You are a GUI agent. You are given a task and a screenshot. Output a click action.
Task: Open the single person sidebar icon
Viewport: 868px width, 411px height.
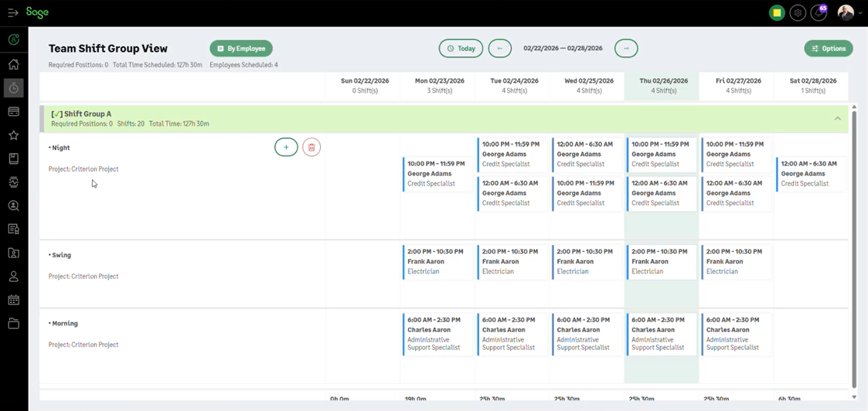pos(14,276)
